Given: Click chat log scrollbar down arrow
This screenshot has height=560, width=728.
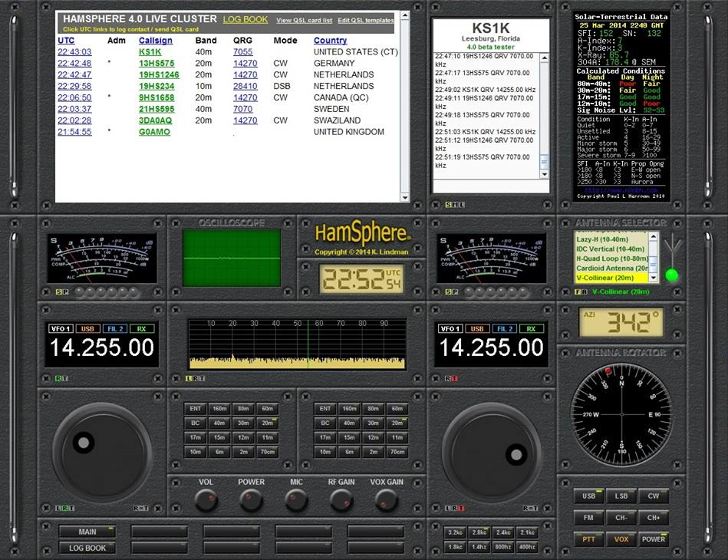Looking at the screenshot, I should pyautogui.click(x=544, y=174).
